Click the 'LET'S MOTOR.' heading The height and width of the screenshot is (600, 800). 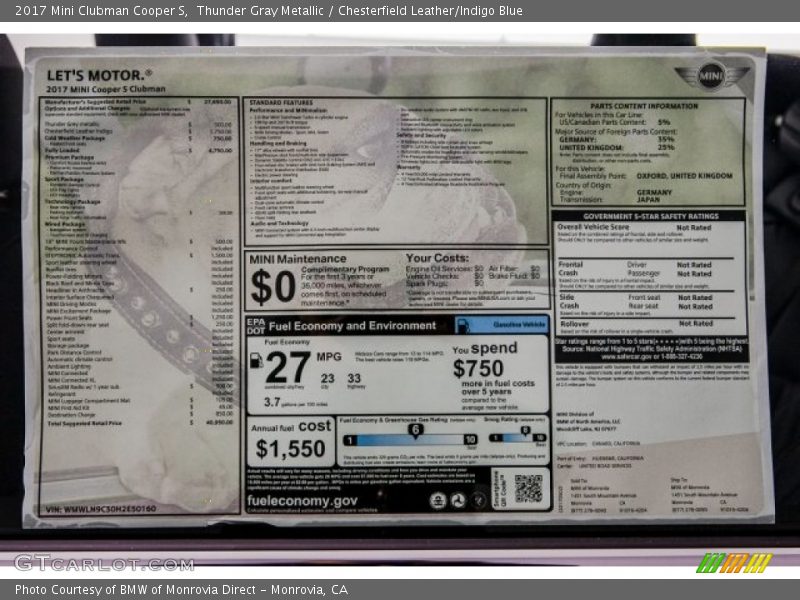point(99,76)
